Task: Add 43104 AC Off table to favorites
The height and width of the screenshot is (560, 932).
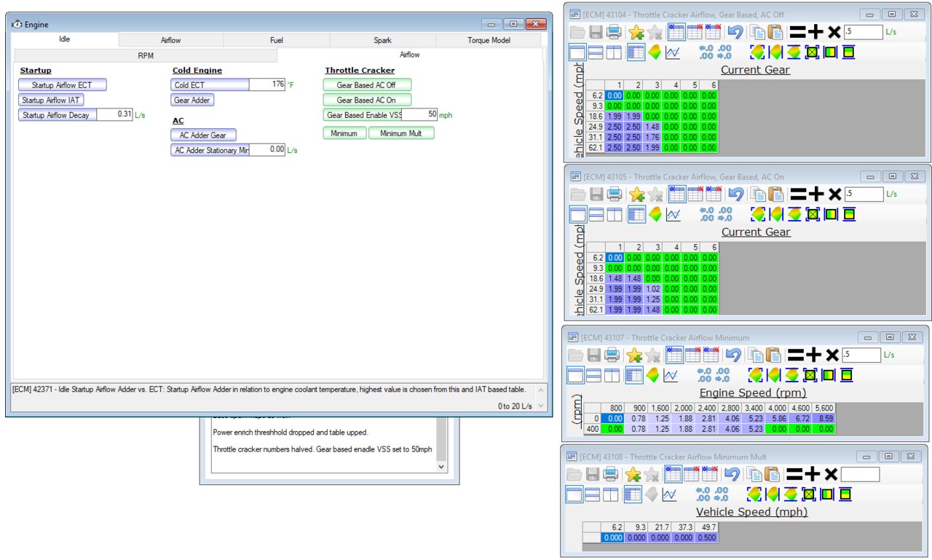Action: click(637, 31)
